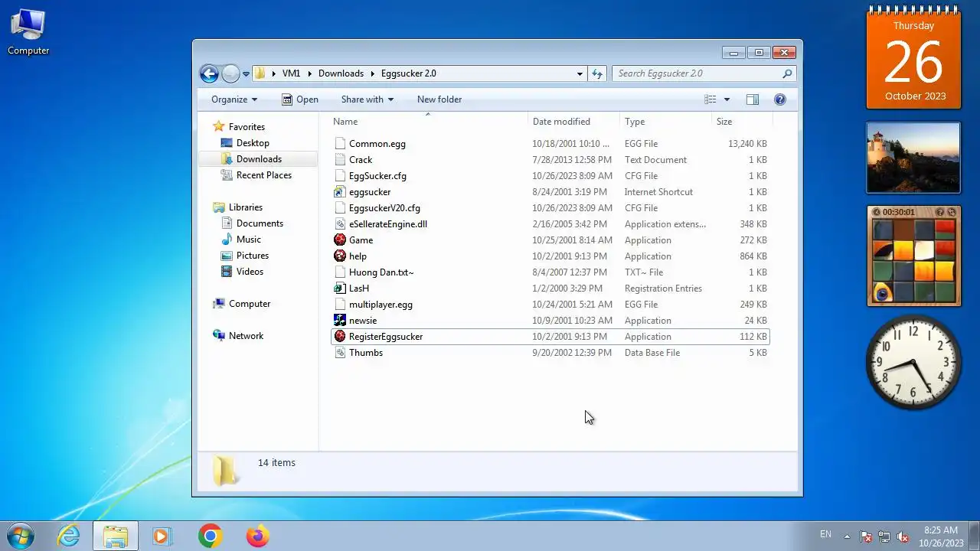Click the Action Center flag icon
The image size is (980, 551).
click(x=866, y=536)
